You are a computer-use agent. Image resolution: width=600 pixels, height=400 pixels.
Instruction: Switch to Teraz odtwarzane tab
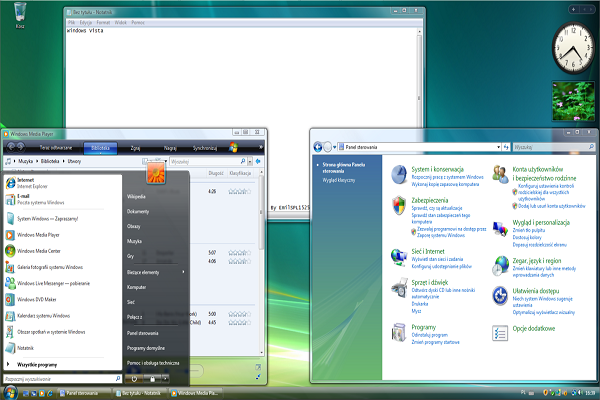click(x=56, y=148)
